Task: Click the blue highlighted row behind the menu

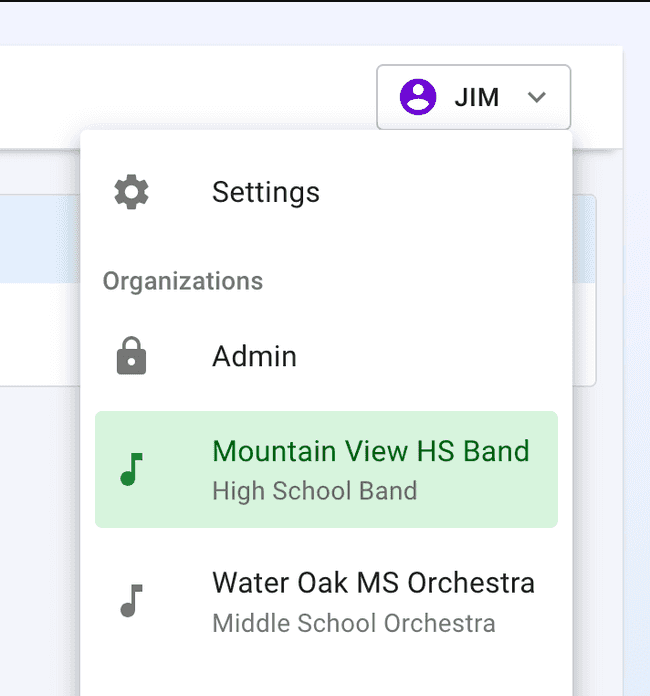Action: pos(40,240)
